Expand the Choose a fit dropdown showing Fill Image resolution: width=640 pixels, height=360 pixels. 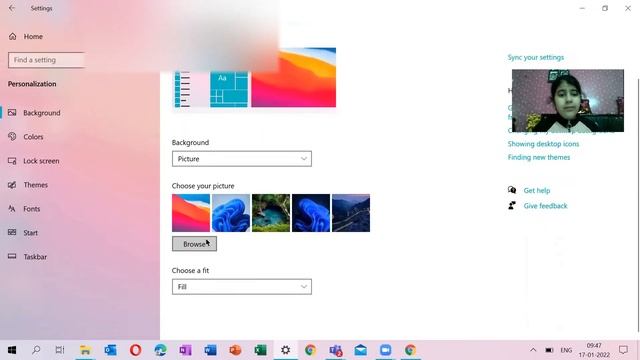pos(242,287)
